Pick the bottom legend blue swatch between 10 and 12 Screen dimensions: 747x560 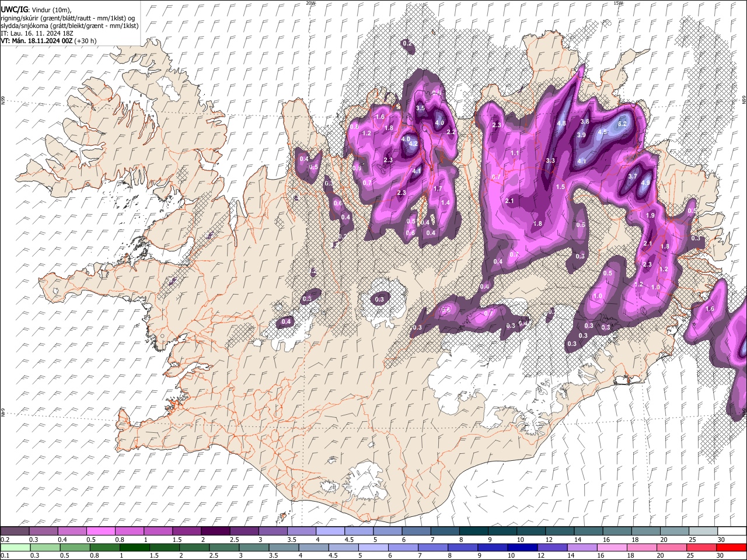pos(523,547)
